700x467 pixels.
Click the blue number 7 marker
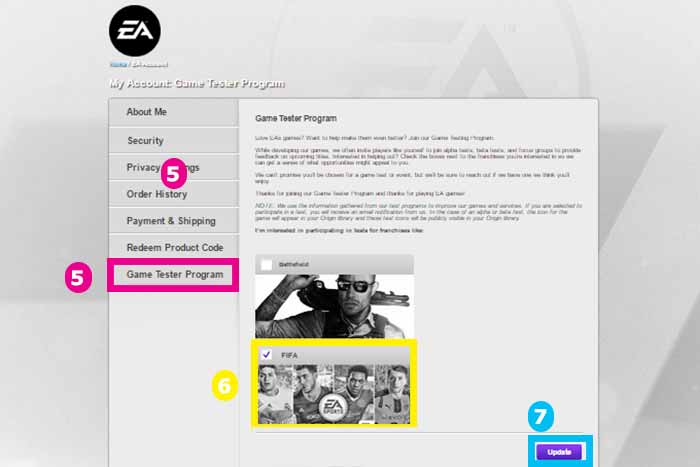(541, 417)
